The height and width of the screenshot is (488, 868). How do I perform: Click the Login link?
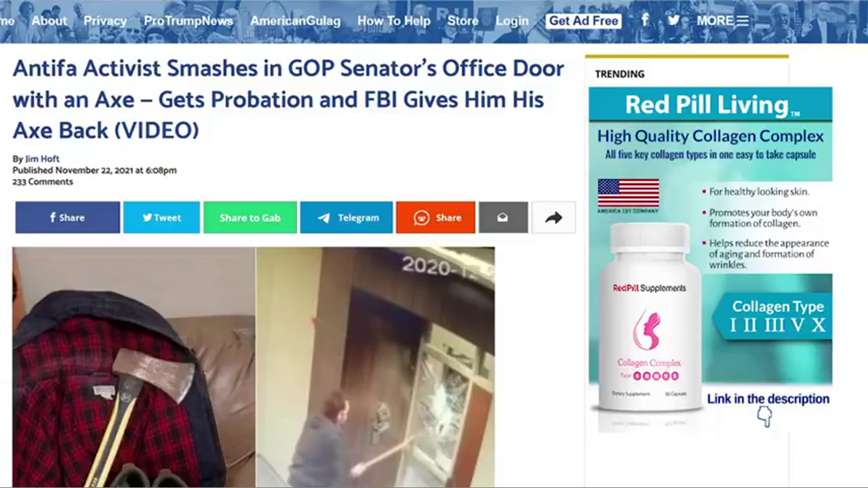pyautogui.click(x=512, y=21)
